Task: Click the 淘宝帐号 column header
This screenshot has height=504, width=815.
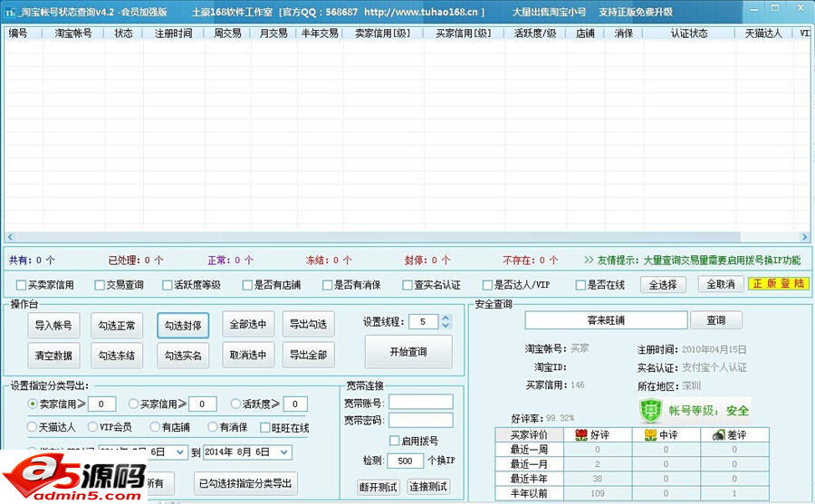Action: point(72,33)
